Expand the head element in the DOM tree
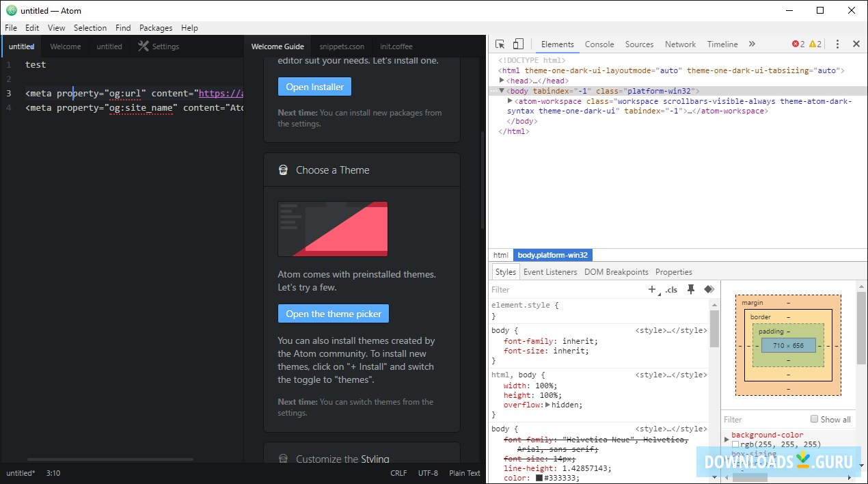The height and width of the screenshot is (484, 868). tap(502, 81)
